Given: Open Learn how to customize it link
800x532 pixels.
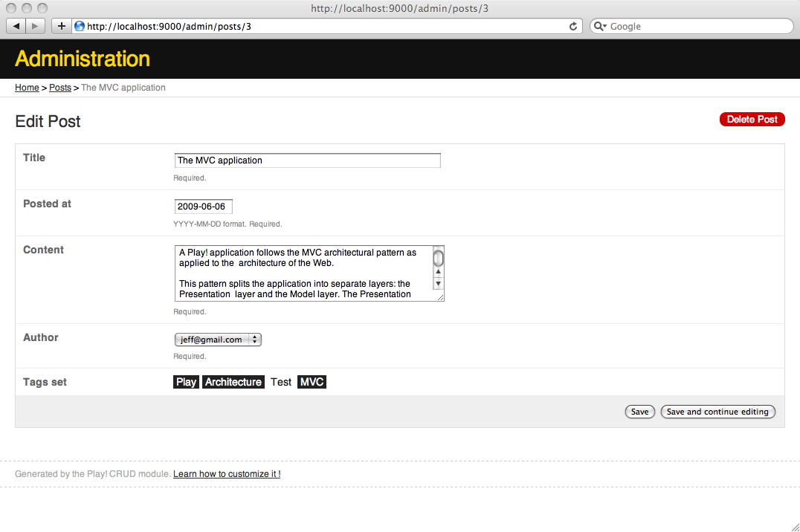Looking at the screenshot, I should pyautogui.click(x=227, y=474).
